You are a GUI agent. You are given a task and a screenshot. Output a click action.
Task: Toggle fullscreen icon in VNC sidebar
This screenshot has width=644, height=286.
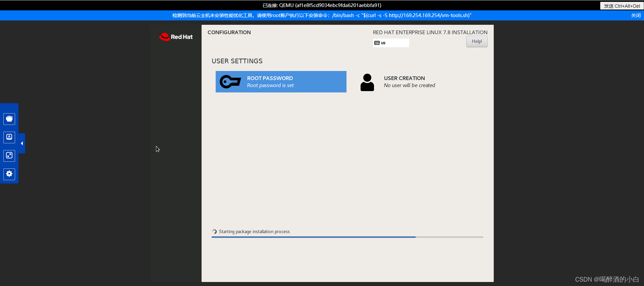pyautogui.click(x=9, y=155)
